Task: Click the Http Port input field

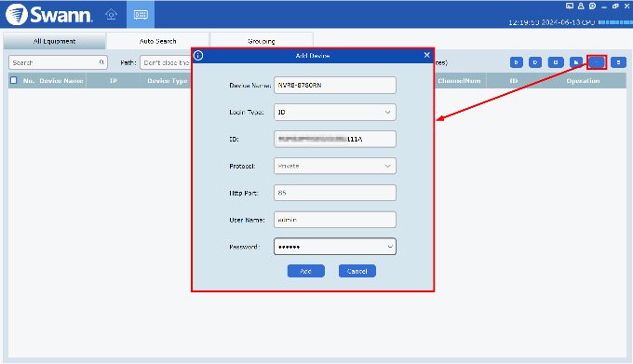Action: point(335,193)
